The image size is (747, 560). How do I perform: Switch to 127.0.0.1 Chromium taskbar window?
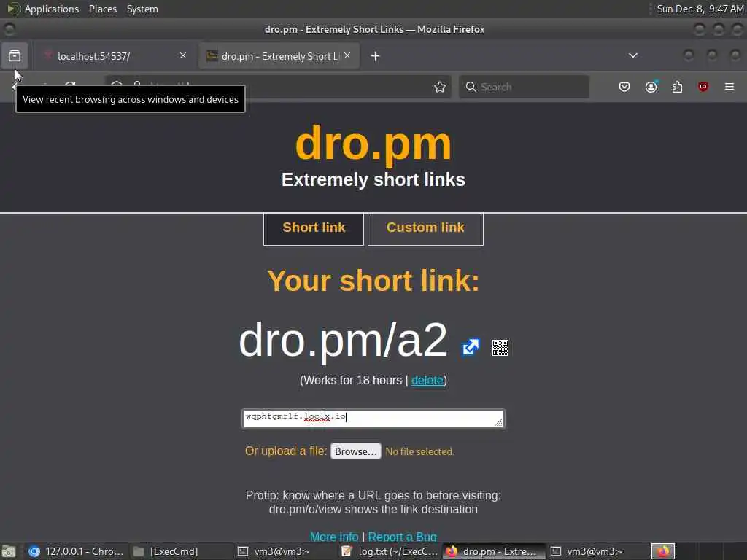click(x=76, y=551)
